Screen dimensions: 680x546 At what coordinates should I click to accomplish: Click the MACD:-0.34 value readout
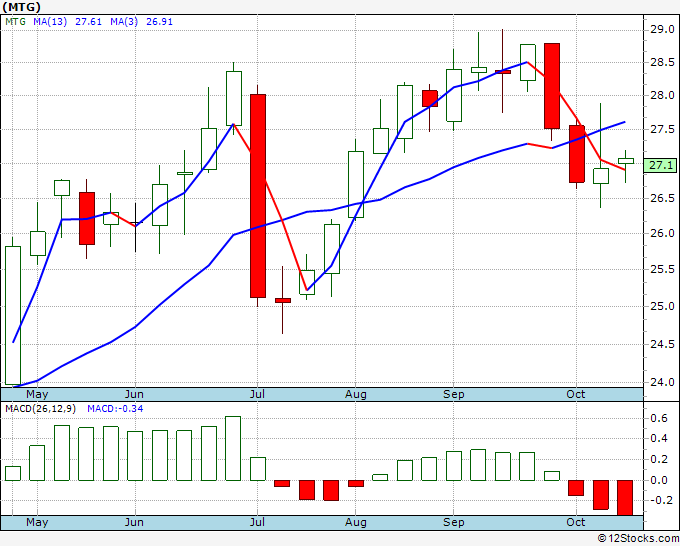click(x=115, y=409)
